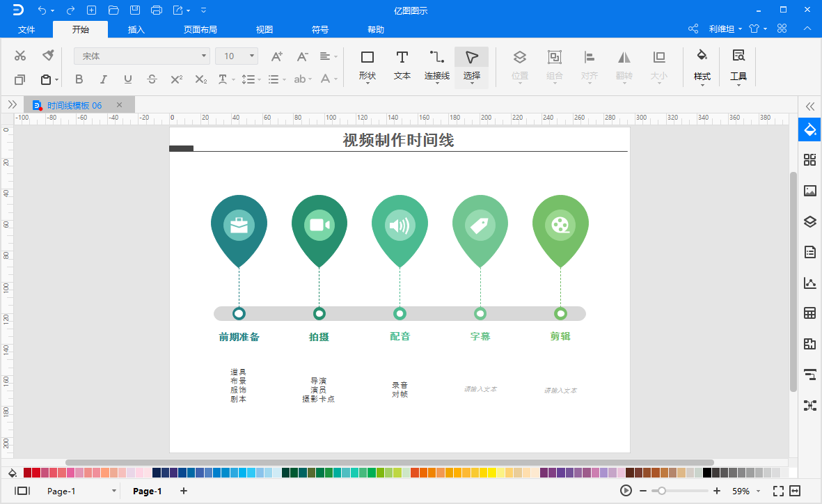Click the Table icon in right sidebar
Viewport: 822px width, 504px height.
[x=809, y=313]
